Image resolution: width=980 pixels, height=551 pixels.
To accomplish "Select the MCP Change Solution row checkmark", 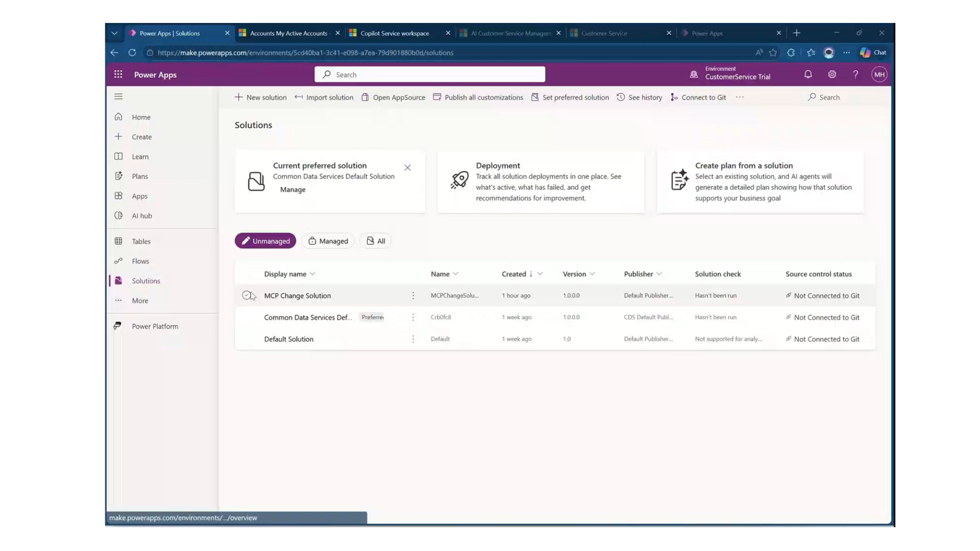I will pyautogui.click(x=247, y=295).
